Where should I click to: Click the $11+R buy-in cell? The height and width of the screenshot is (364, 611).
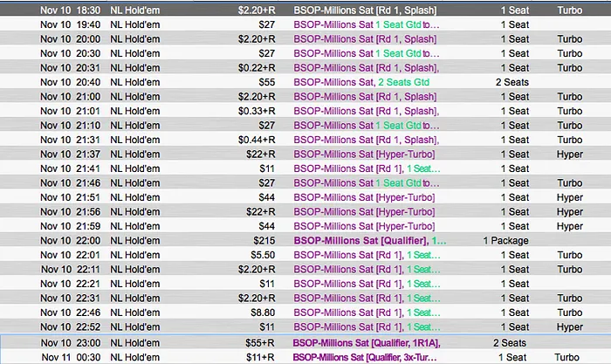(x=260, y=357)
